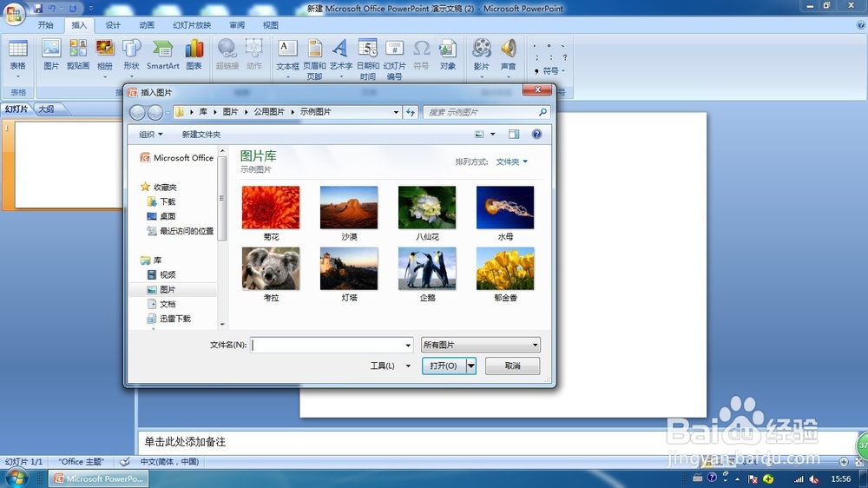Click volume icon in system tray

click(x=814, y=478)
